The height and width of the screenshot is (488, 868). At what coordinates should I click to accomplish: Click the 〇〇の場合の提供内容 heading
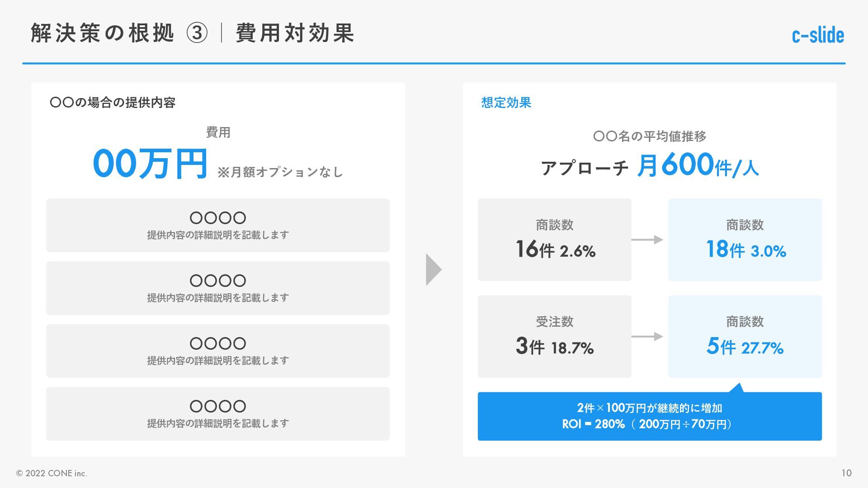(x=113, y=103)
